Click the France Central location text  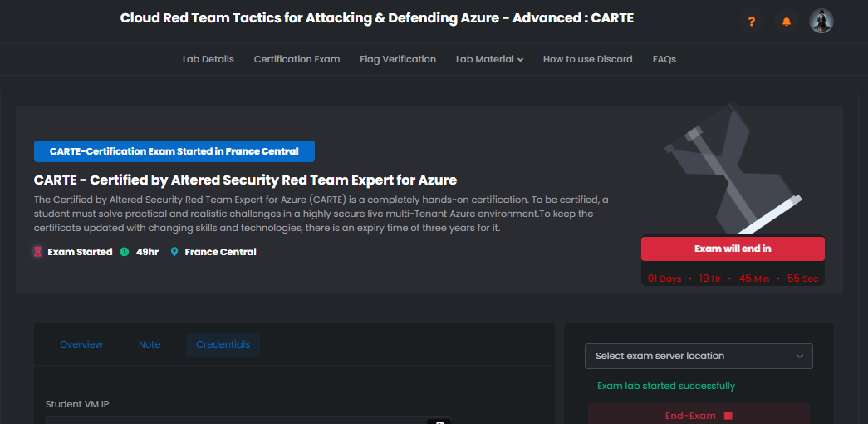pos(220,252)
